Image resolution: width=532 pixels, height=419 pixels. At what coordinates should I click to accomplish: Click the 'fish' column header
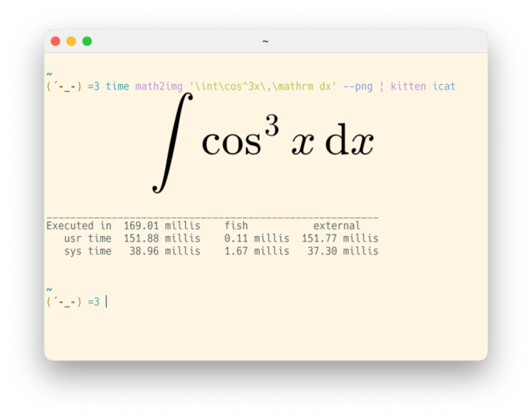tap(236, 226)
